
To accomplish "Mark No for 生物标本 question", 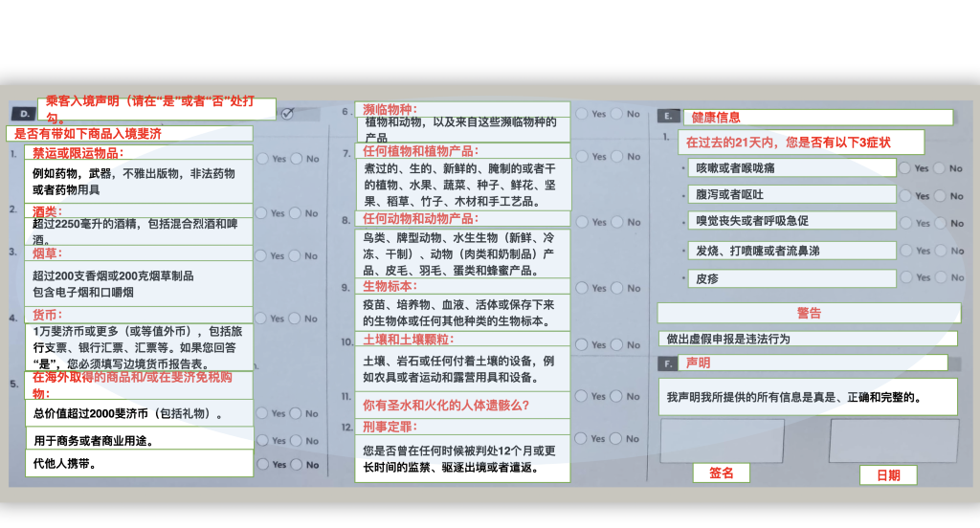I will coord(618,288).
